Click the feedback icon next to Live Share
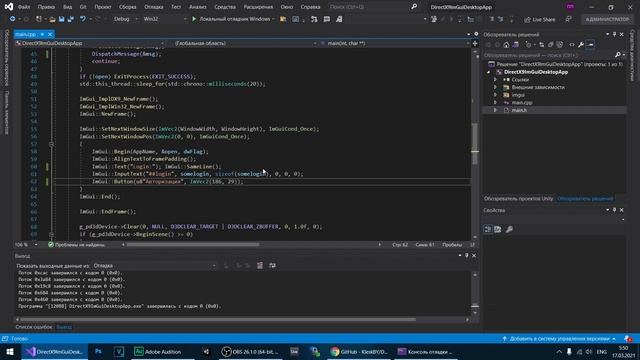The height and width of the screenshot is (360, 640). [x=568, y=19]
